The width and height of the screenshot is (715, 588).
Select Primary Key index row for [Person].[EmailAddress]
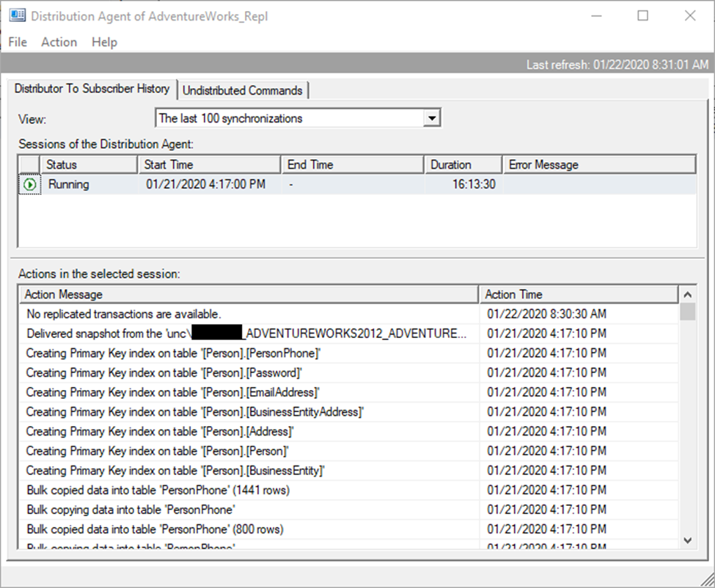(x=349, y=392)
